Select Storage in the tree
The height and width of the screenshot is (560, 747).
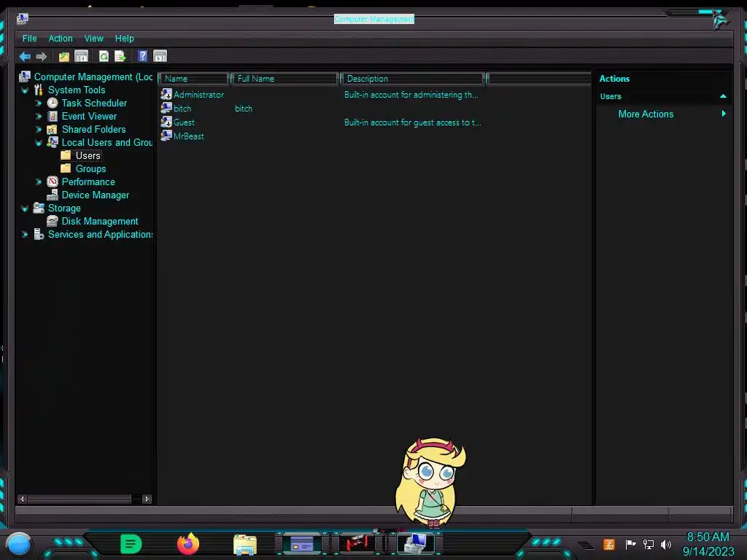[64, 208]
